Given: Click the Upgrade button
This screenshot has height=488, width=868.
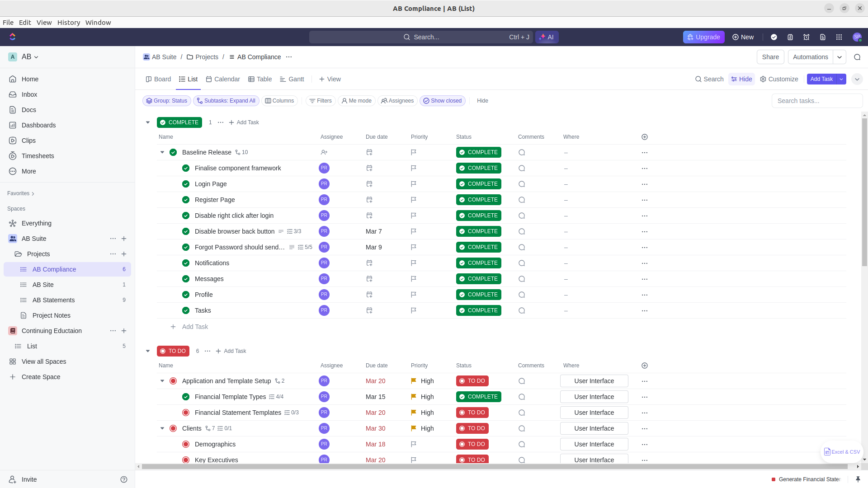Looking at the screenshot, I should 703,37.
